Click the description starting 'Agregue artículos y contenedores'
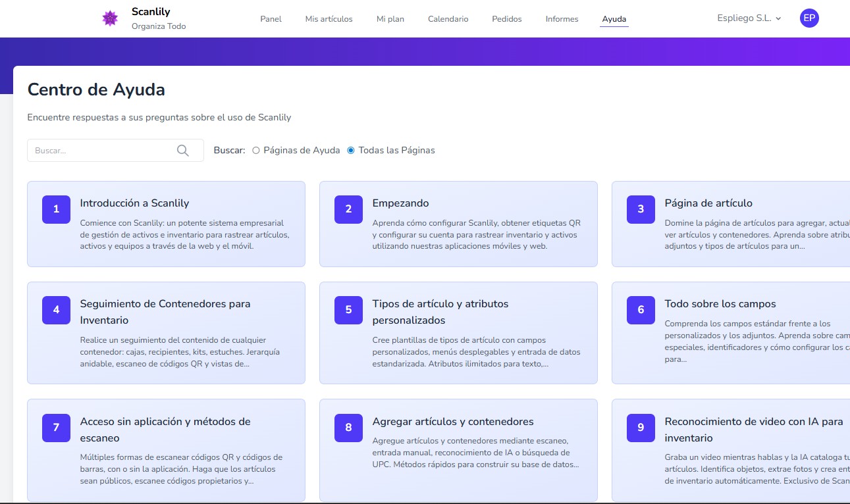Image resolution: width=850 pixels, height=504 pixels. coord(476,453)
